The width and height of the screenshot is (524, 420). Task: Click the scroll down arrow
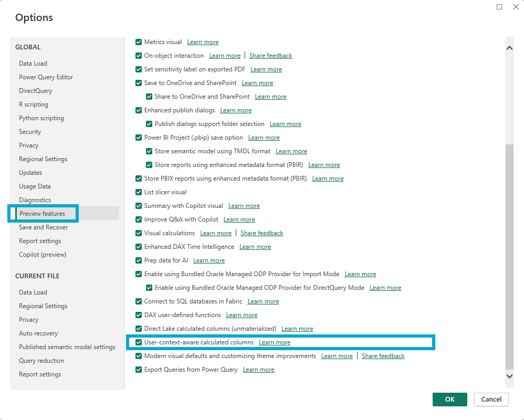click(x=509, y=376)
